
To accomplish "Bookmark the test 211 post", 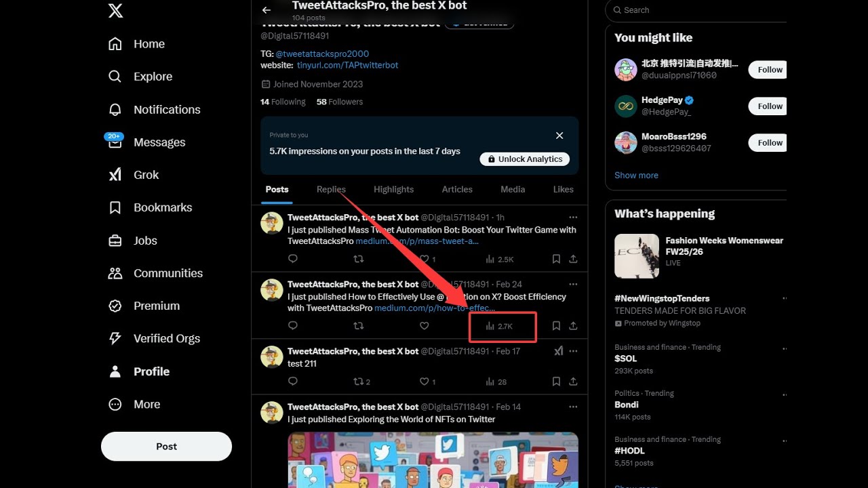I will [556, 382].
